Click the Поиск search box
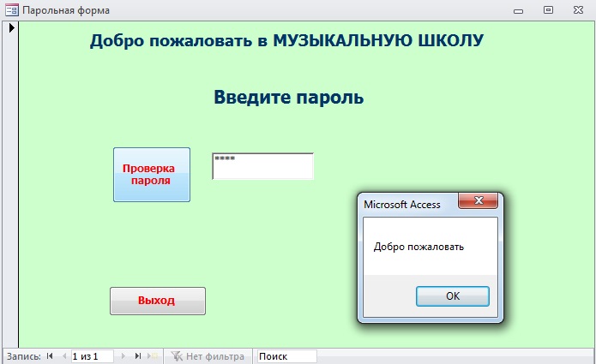This screenshot has height=364, width=596. (x=287, y=356)
